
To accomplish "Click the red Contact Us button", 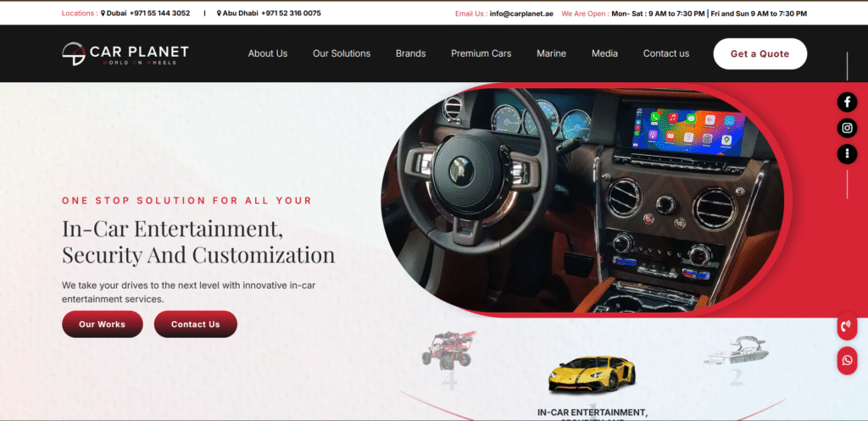I will [x=195, y=324].
